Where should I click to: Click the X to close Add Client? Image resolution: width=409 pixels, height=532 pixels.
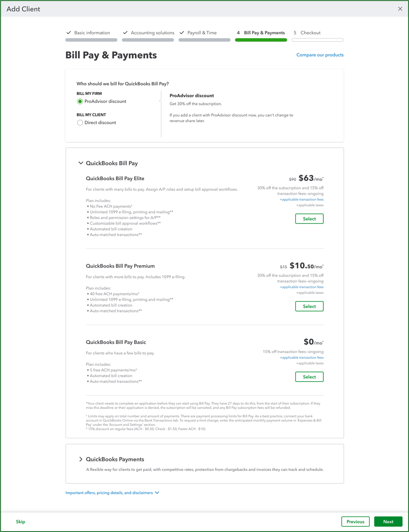coord(400,8)
